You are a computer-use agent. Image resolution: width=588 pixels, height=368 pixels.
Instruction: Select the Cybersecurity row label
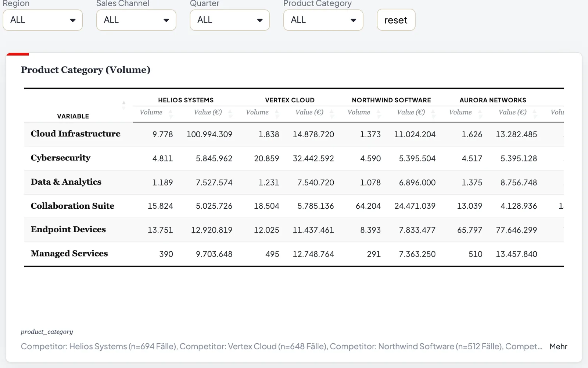coord(61,158)
